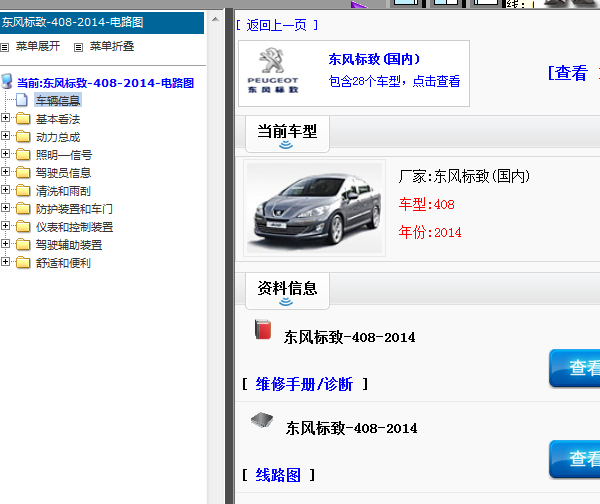This screenshot has width=600, height=504.
Task: Open the 东风标致 (国内) brand link
Action: [x=374, y=59]
